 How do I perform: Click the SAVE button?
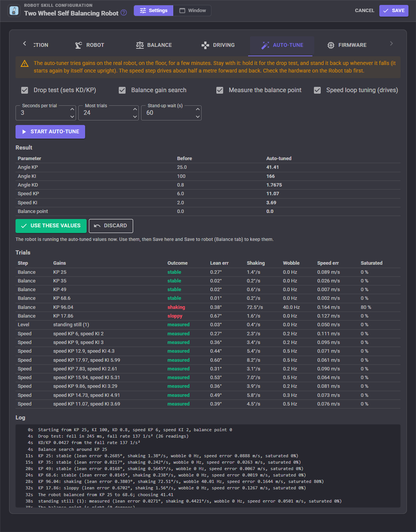click(x=394, y=11)
